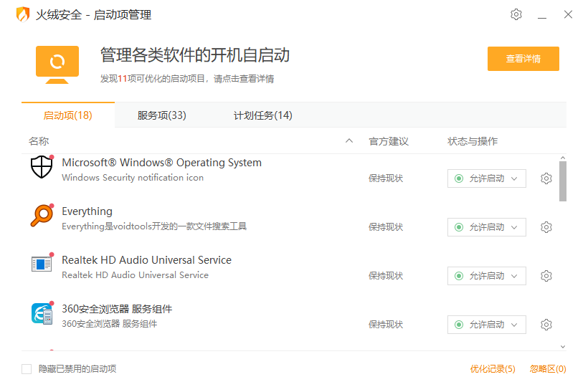Expand 允许启动 dropdown for Everything
The height and width of the screenshot is (387, 588).
click(x=486, y=227)
